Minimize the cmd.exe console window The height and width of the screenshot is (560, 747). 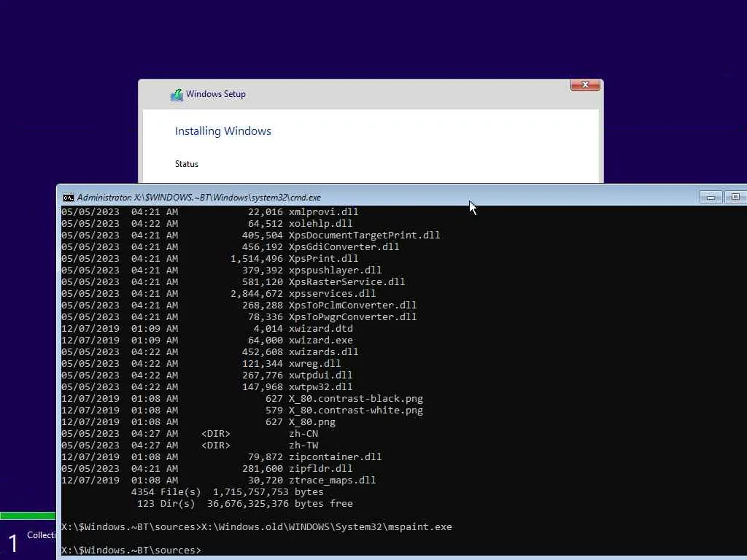point(711,197)
